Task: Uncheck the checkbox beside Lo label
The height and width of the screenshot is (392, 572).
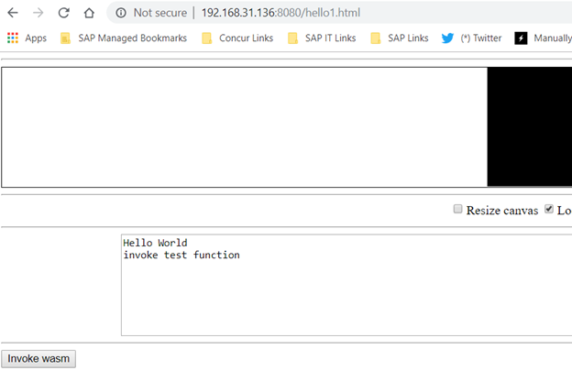Action: tap(549, 209)
